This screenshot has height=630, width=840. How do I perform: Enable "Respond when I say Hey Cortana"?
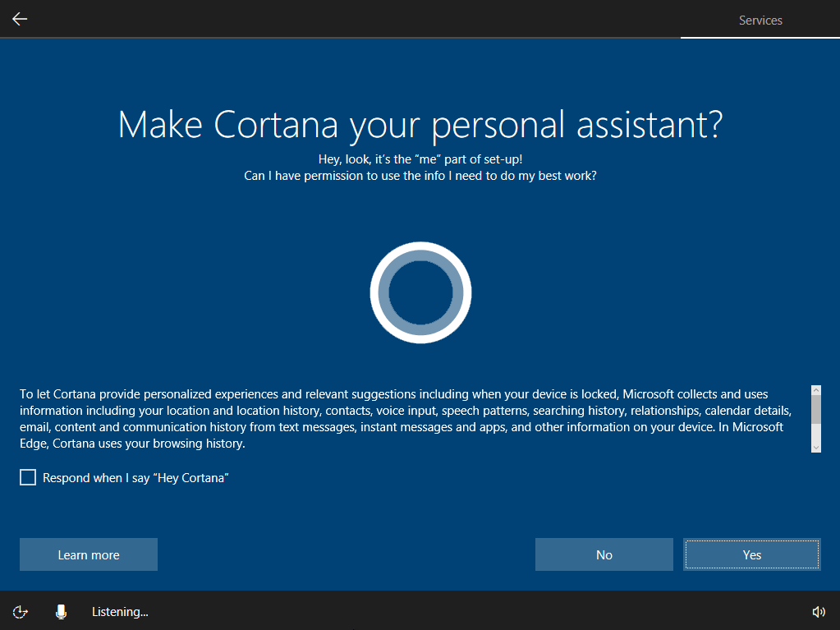(27, 477)
